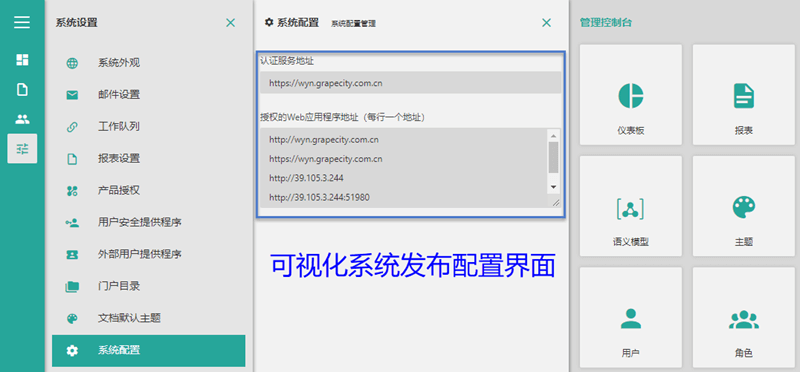This screenshot has width=800, height=372.
Task: Select 门户目录 menu item
Action: pyautogui.click(x=148, y=287)
